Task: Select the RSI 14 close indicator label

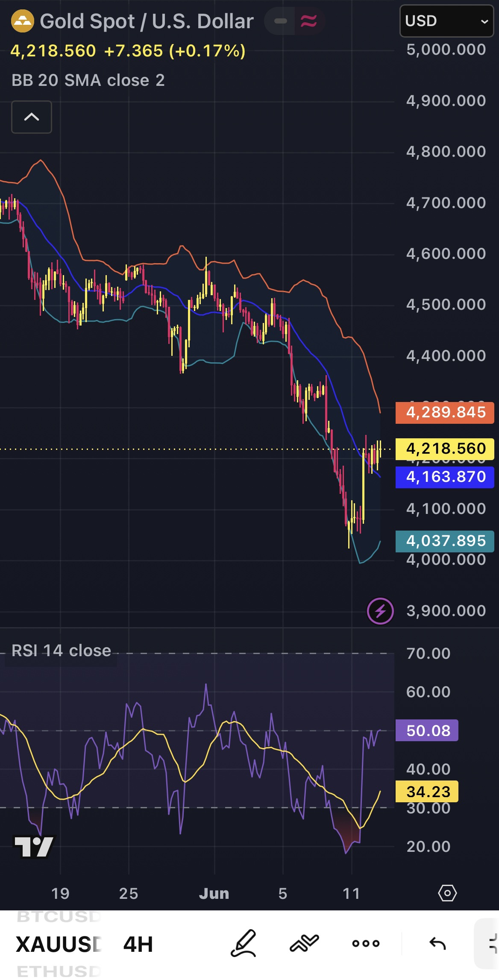Action: point(61,651)
